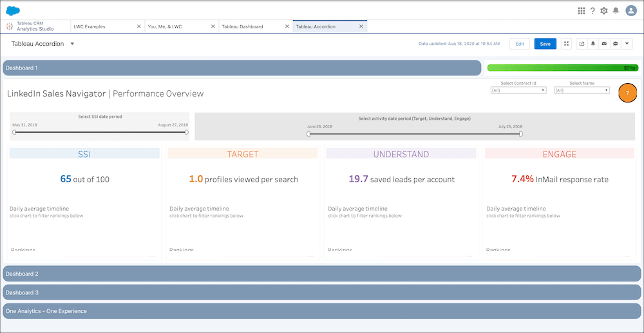Click activity date slider left handle
This screenshot has width=644, height=333.
point(309,134)
